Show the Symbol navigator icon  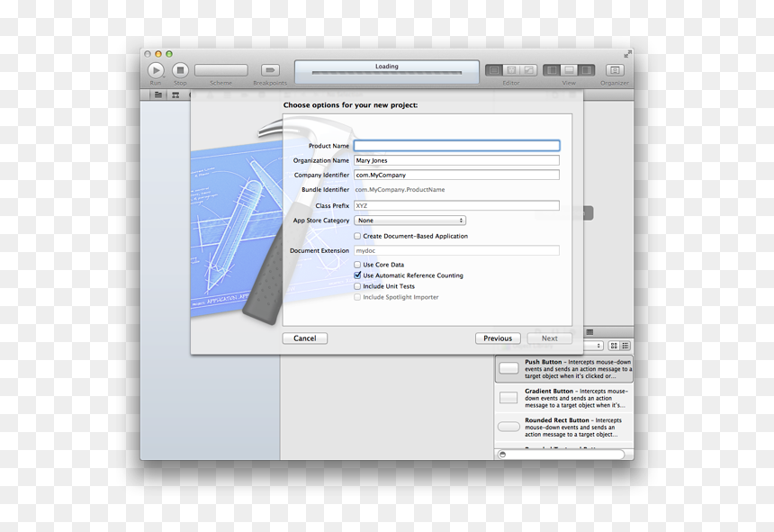(175, 95)
